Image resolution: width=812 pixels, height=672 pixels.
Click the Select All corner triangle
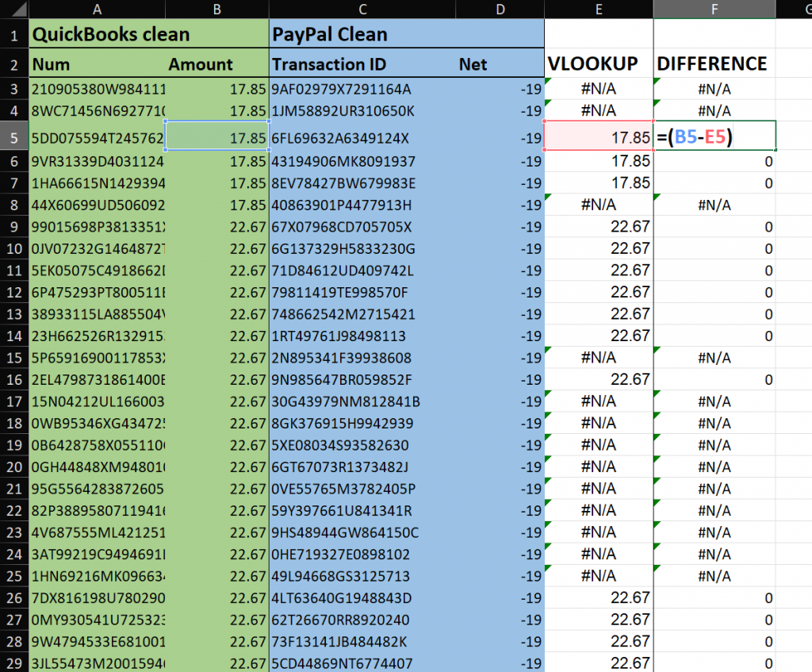point(13,9)
